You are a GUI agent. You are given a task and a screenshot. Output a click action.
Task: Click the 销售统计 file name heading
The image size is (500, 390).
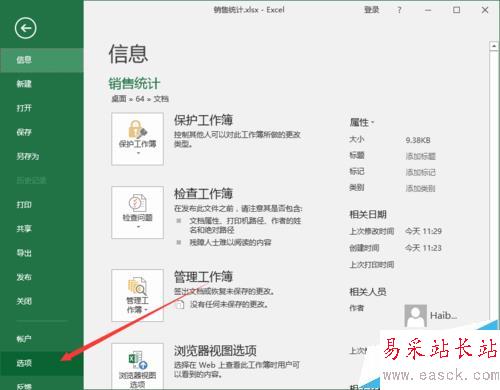(134, 83)
